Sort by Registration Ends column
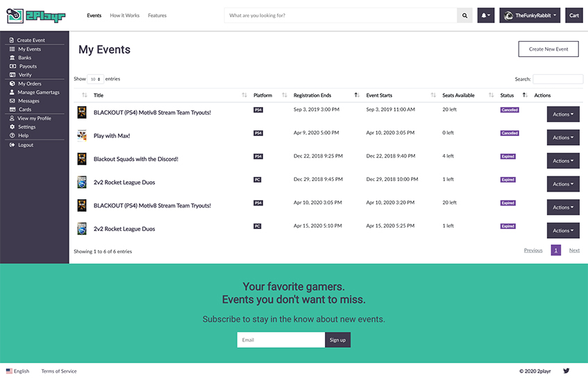 point(357,95)
